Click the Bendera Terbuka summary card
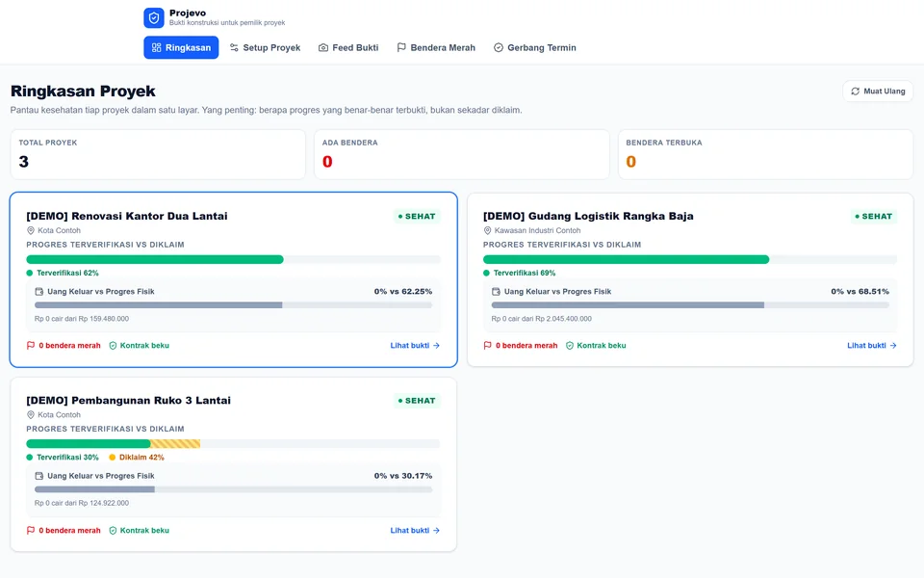The height and width of the screenshot is (578, 924). [x=765, y=154]
